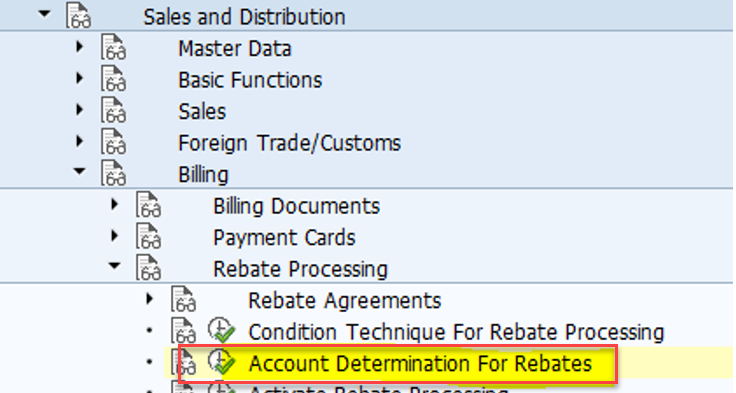Expand the Master Data node
736x393 pixels.
pos(80,46)
